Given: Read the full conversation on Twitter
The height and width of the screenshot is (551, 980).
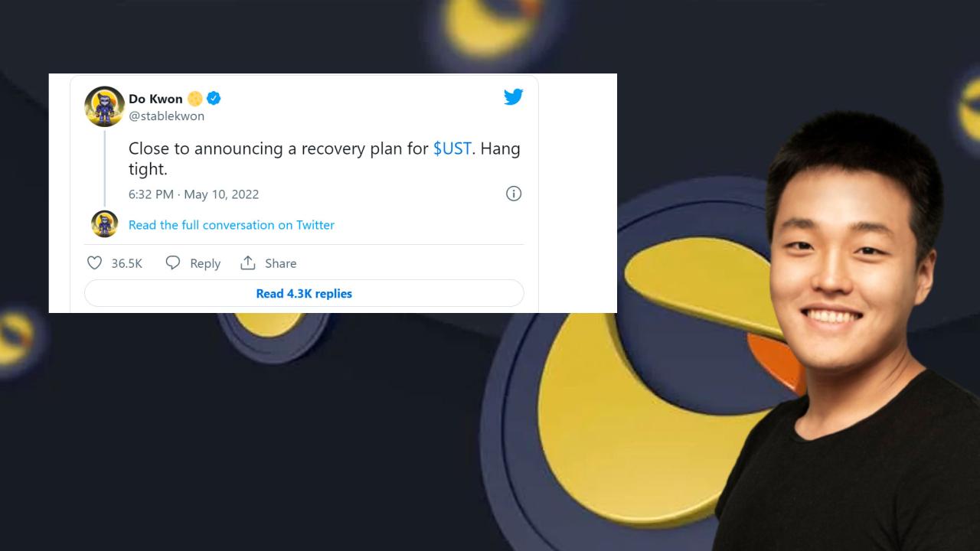Looking at the screenshot, I should point(231,225).
